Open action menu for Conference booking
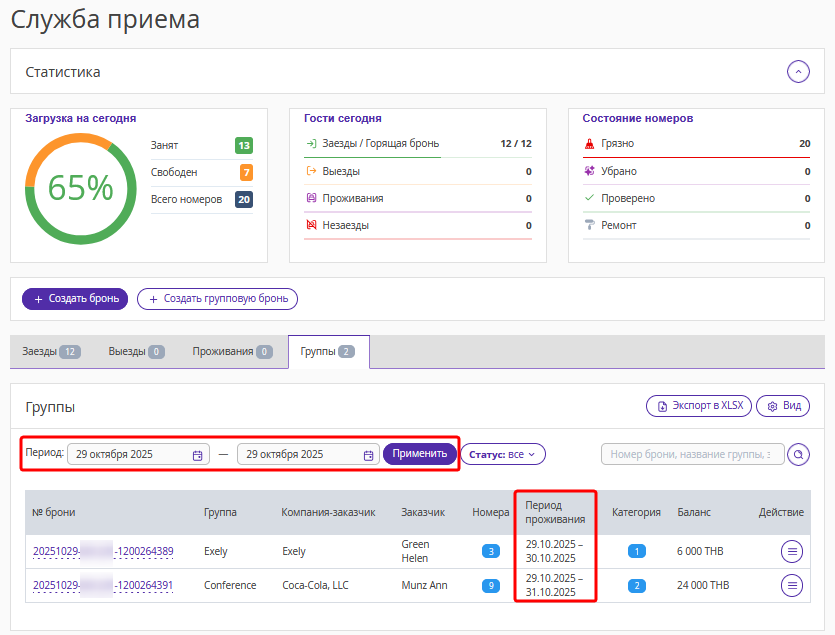Screen dimensions: 835x635 click(792, 585)
